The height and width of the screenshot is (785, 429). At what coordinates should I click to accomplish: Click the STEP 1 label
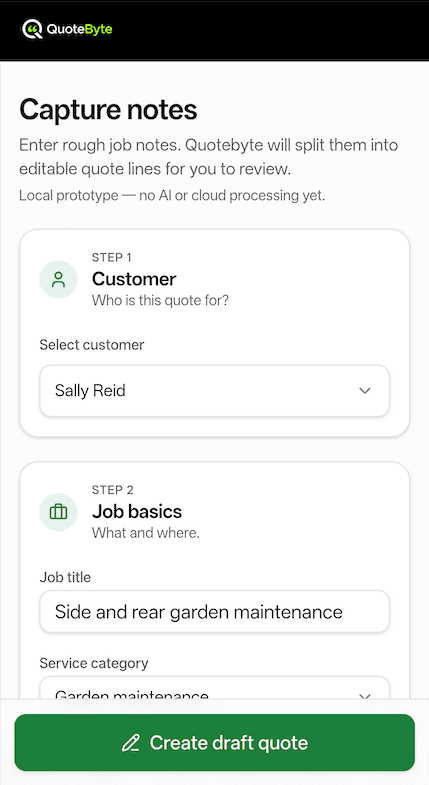(112, 257)
